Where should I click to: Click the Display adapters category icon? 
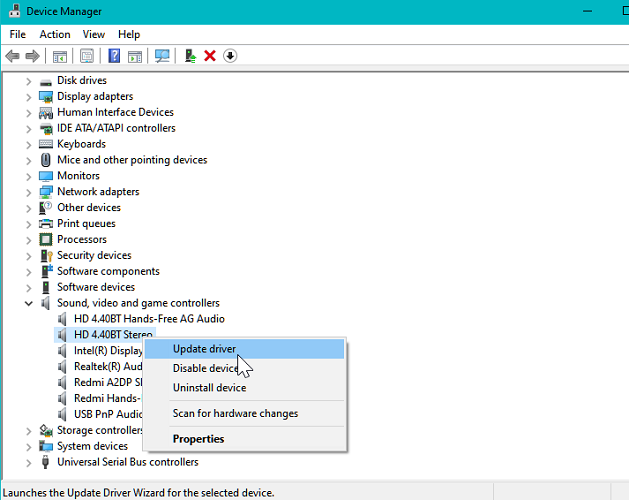pyautogui.click(x=46, y=97)
